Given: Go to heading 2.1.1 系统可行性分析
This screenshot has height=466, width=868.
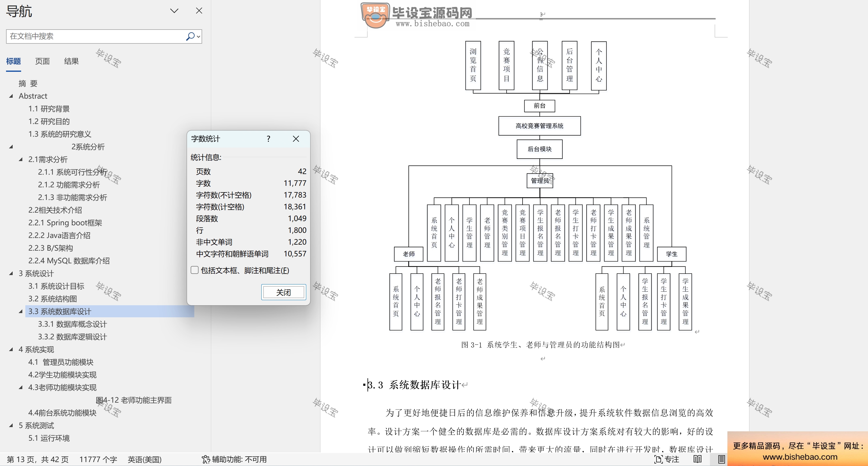Looking at the screenshot, I should [72, 172].
